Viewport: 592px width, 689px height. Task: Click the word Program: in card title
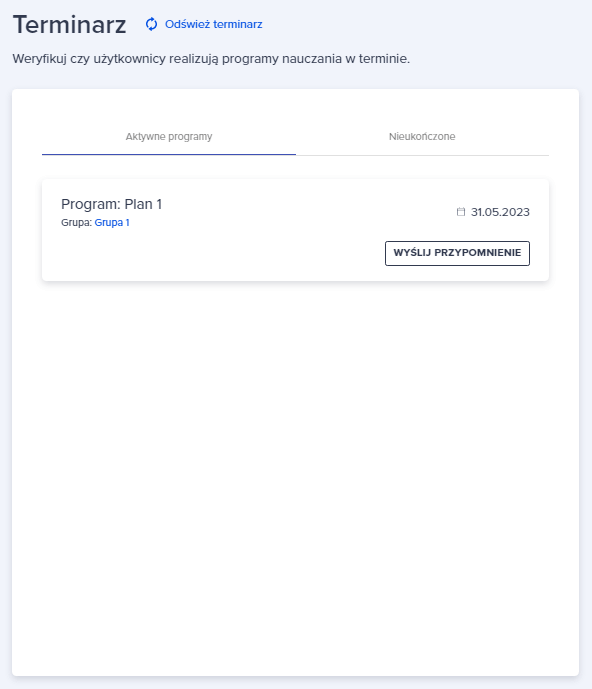tap(91, 204)
